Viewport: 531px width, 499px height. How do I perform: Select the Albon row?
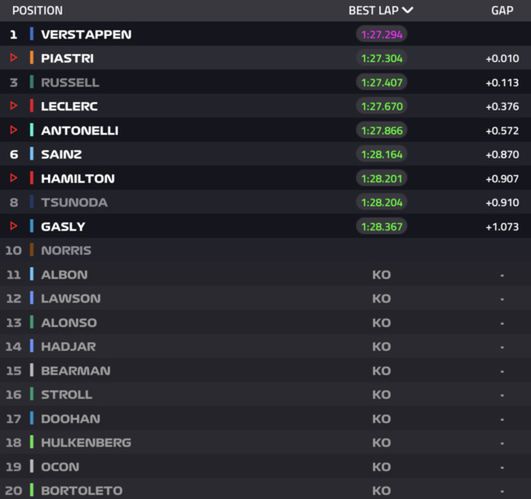pos(266,274)
